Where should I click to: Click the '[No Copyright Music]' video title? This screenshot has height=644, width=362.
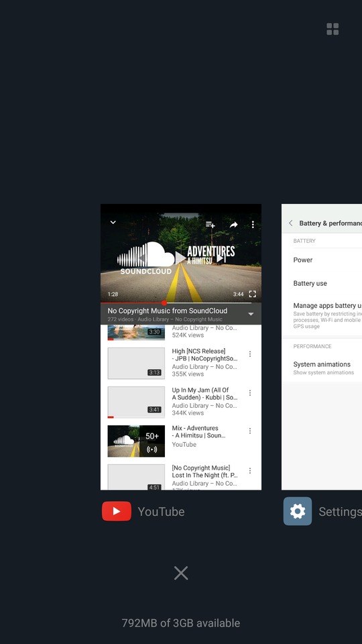(201, 468)
